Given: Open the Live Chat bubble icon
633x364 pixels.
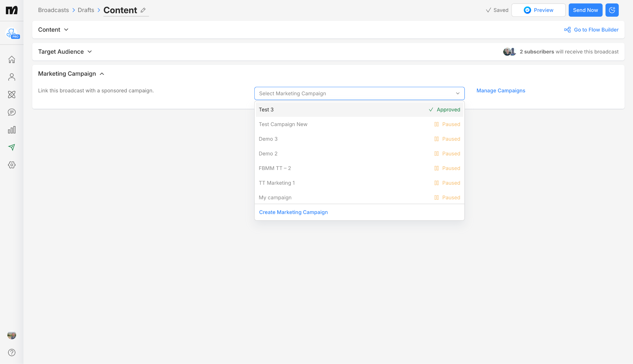Looking at the screenshot, I should click(x=12, y=112).
